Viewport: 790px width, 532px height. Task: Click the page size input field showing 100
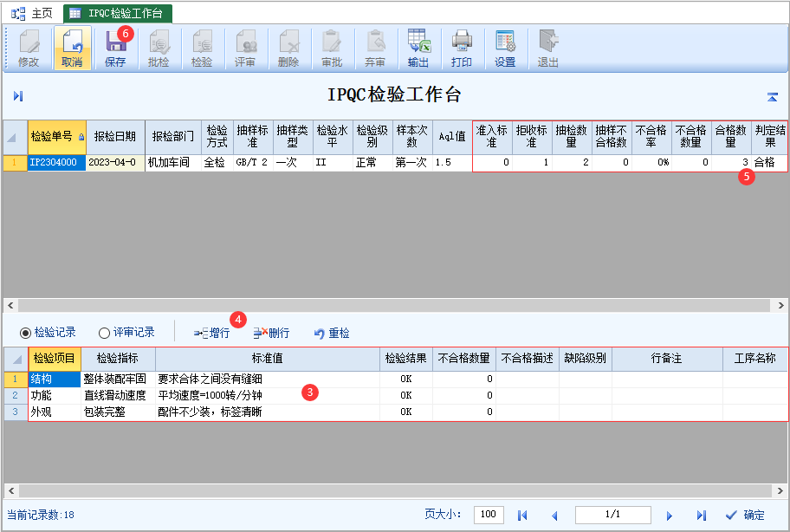(x=489, y=515)
